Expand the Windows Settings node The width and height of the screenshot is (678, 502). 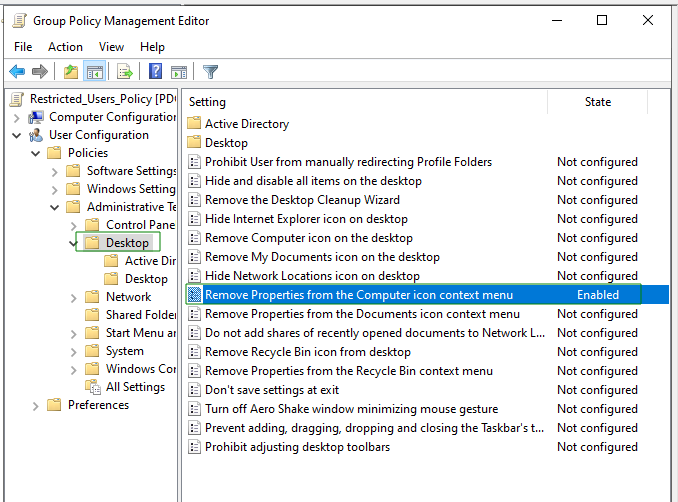54,190
